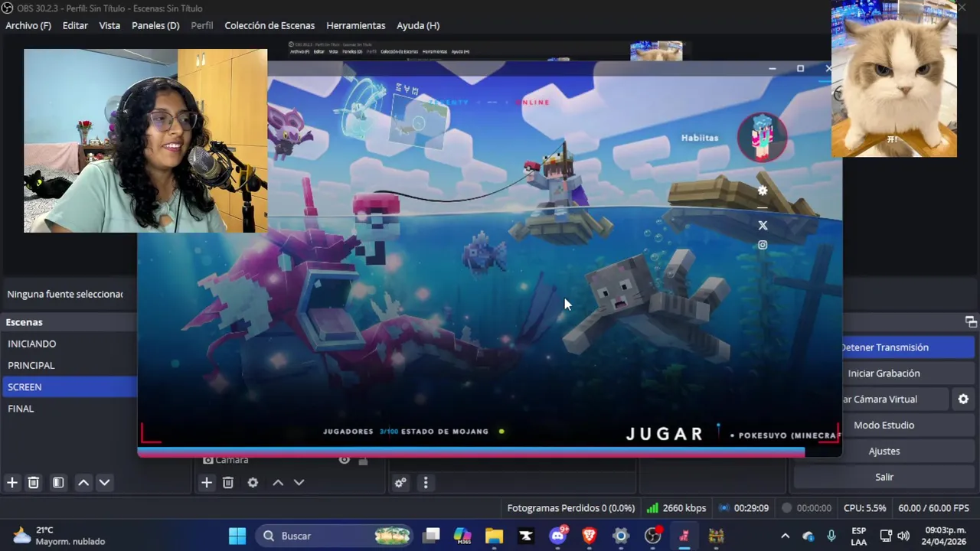
Task: Select the SCREEN scene
Action: [70, 386]
